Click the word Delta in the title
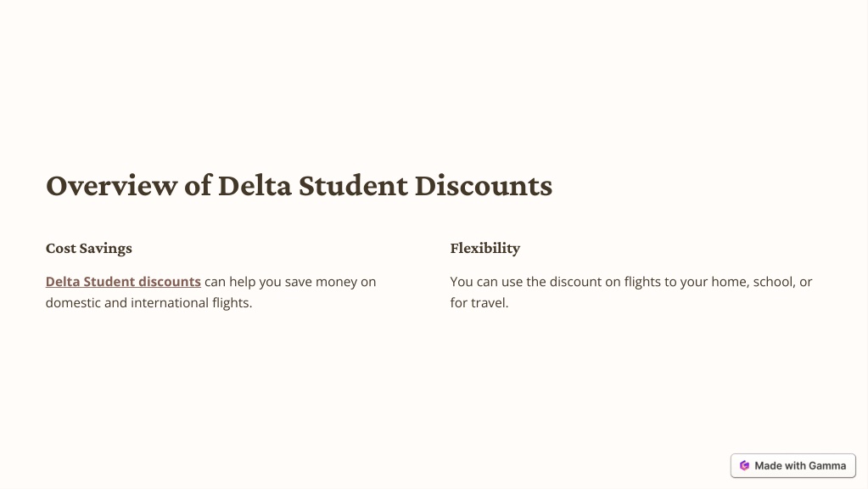This screenshot has width=868, height=489. tap(255, 186)
